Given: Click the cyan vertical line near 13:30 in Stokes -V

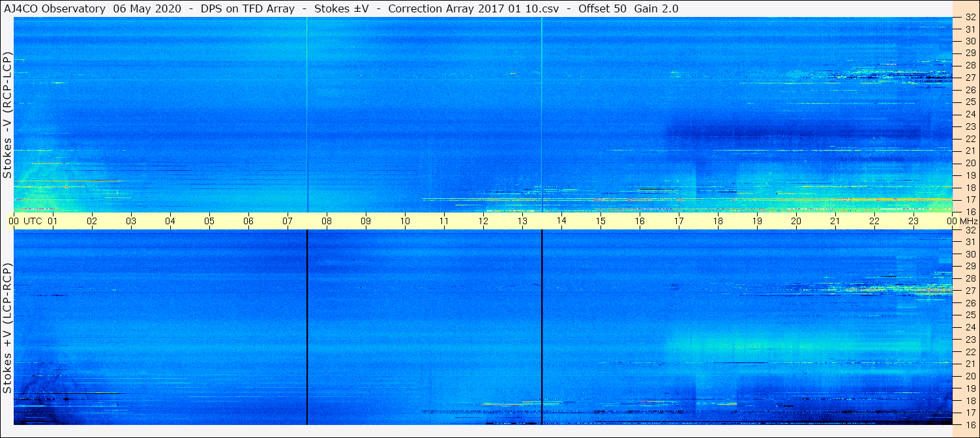Looking at the screenshot, I should (x=542, y=115).
